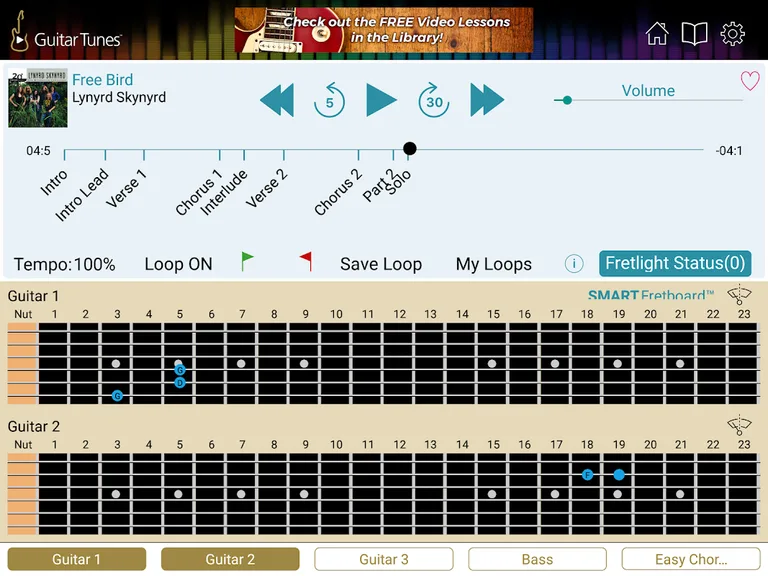768x576 pixels.
Task: Enable the Easy Chords track
Action: (691, 559)
